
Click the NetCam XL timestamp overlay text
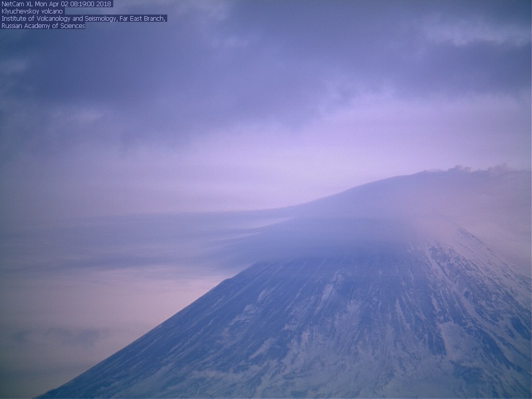click(x=56, y=4)
